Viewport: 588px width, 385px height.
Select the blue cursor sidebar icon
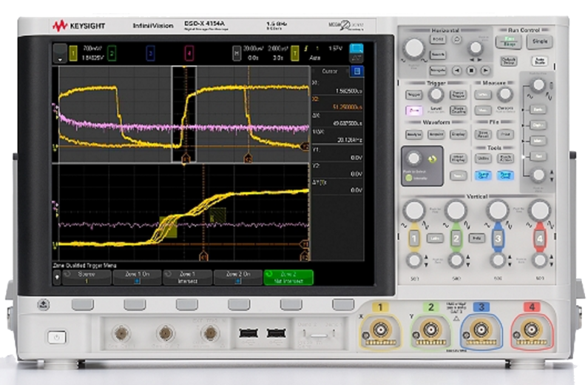(357, 71)
